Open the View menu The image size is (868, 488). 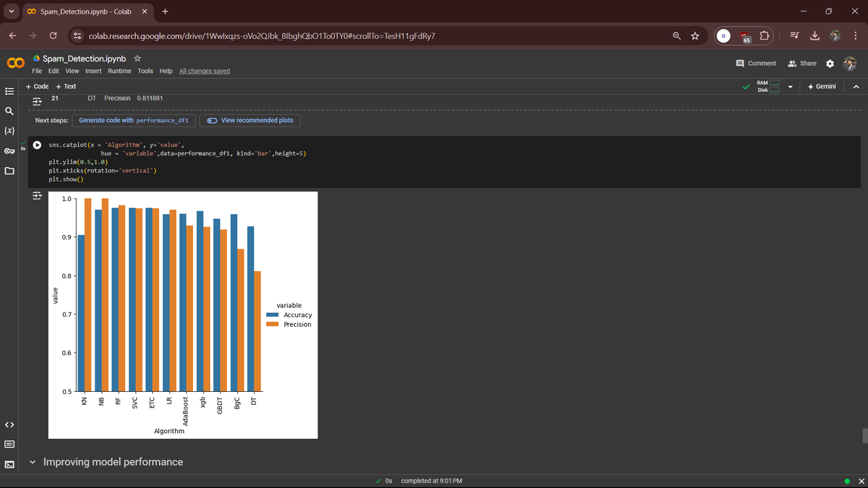72,71
